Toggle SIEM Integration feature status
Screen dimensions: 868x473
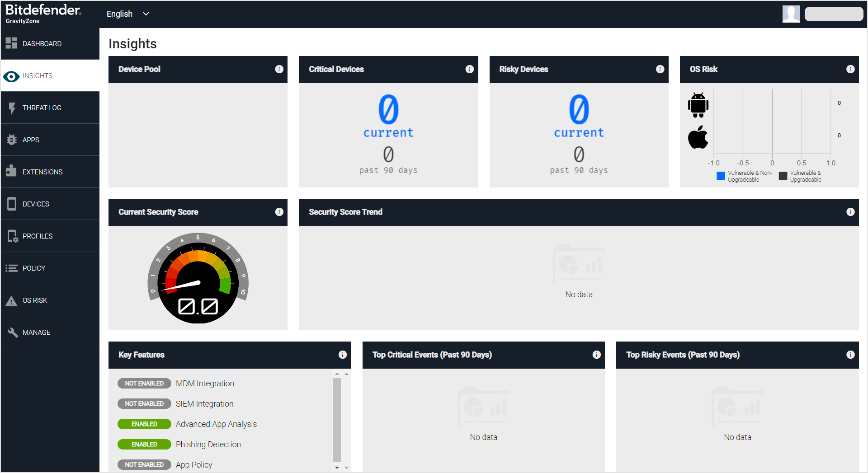(x=144, y=403)
